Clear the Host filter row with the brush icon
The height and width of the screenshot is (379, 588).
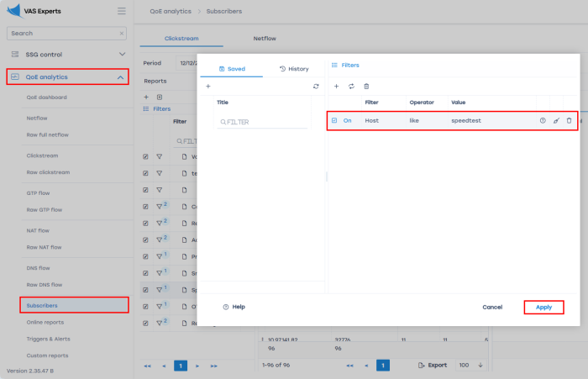(556, 121)
